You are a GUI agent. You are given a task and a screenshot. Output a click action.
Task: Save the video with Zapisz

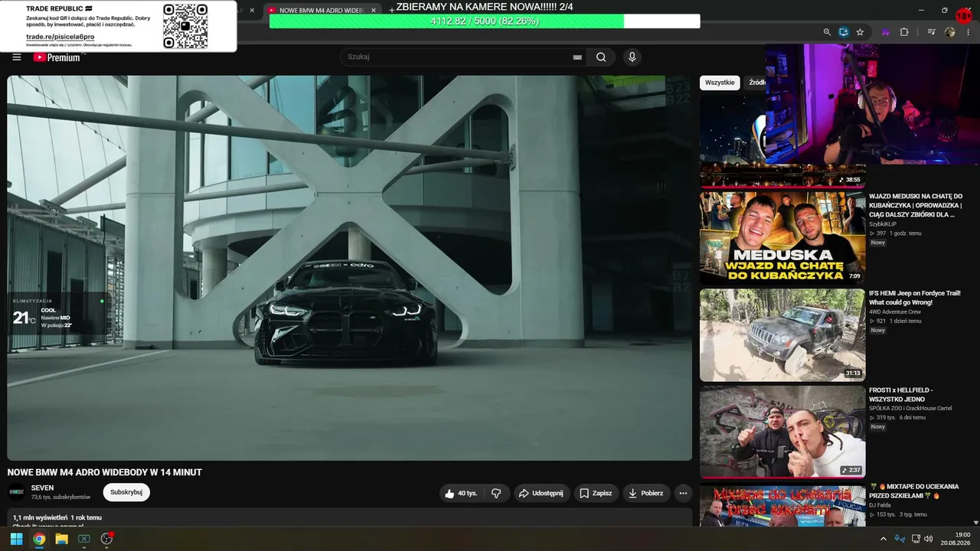pos(596,494)
